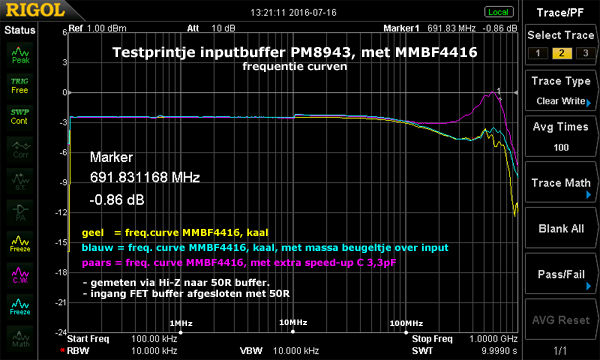This screenshot has height=360, width=600.
Task: Click the -0.86 dB marker amplitude text
Action: [x=117, y=200]
